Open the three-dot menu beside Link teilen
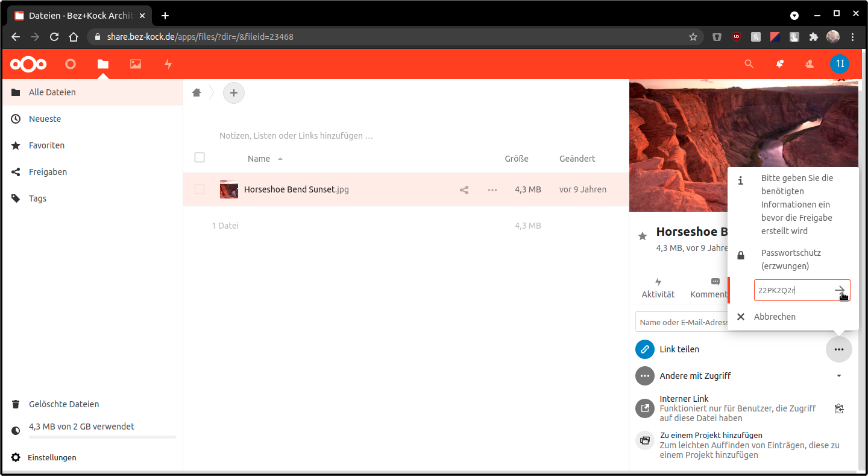 point(838,349)
